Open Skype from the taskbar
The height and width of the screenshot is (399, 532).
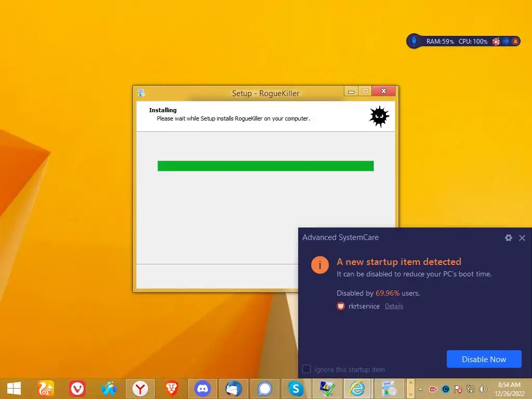pos(296,389)
